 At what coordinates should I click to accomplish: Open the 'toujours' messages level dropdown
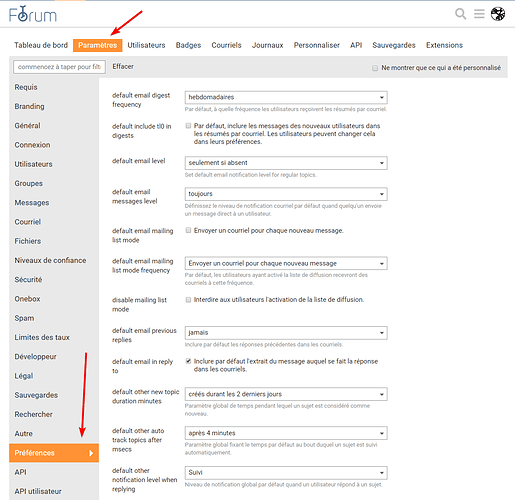[x=286, y=194]
